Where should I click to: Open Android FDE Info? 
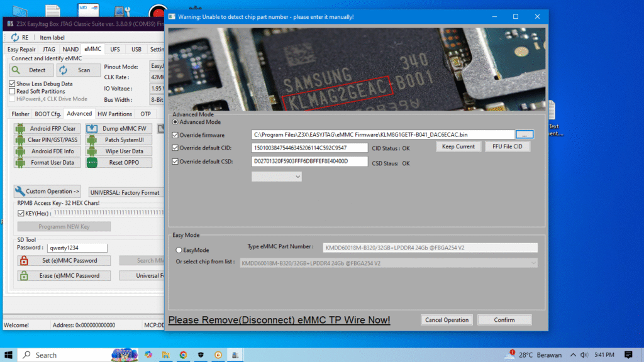click(47, 151)
